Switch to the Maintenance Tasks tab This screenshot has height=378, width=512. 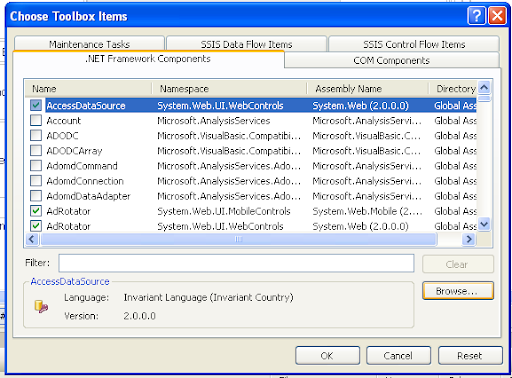pyautogui.click(x=89, y=44)
